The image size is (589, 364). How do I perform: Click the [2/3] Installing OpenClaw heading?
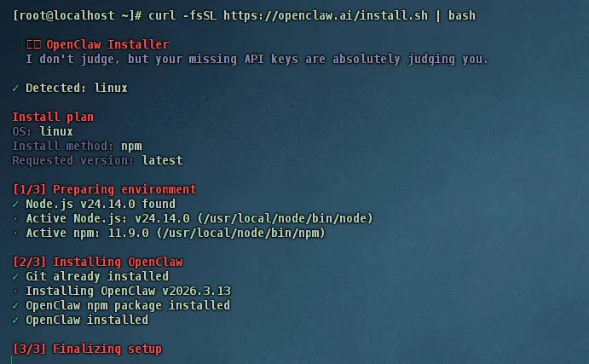[x=98, y=263]
